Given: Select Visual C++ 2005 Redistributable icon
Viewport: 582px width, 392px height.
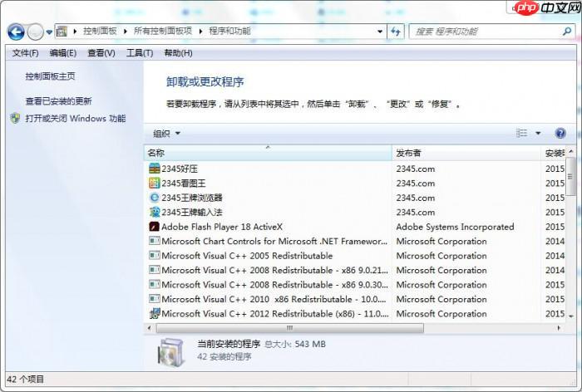Looking at the screenshot, I should 155,256.
